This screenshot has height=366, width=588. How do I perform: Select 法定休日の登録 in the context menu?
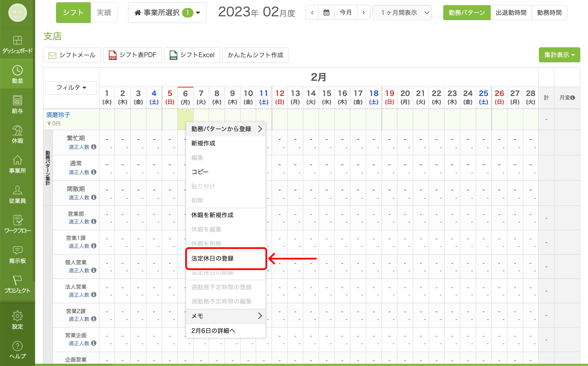[212, 258]
